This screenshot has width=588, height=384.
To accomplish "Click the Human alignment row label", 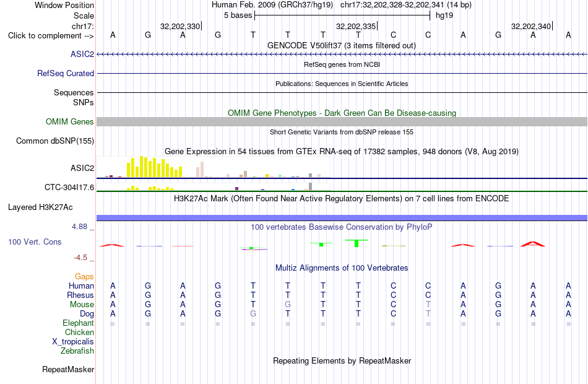I will click(81, 286).
